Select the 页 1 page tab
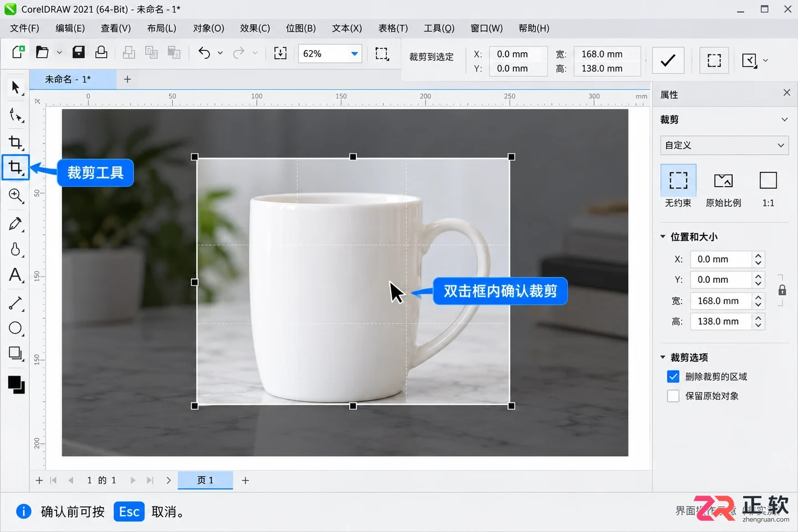 coord(205,480)
